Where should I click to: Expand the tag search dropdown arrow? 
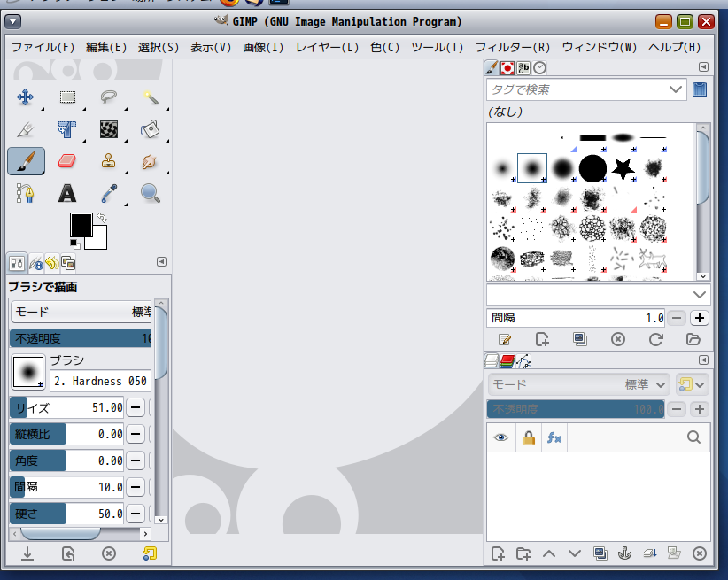676,89
